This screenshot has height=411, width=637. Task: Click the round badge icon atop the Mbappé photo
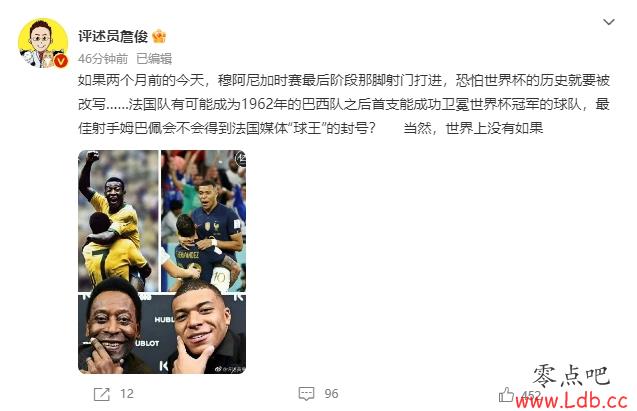[241, 158]
